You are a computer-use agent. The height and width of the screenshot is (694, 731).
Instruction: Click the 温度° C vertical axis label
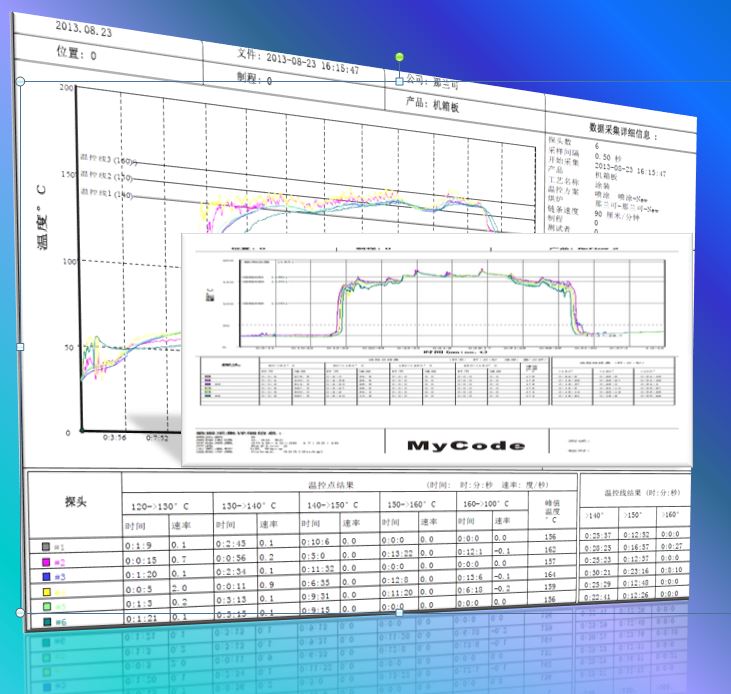pyautogui.click(x=43, y=216)
